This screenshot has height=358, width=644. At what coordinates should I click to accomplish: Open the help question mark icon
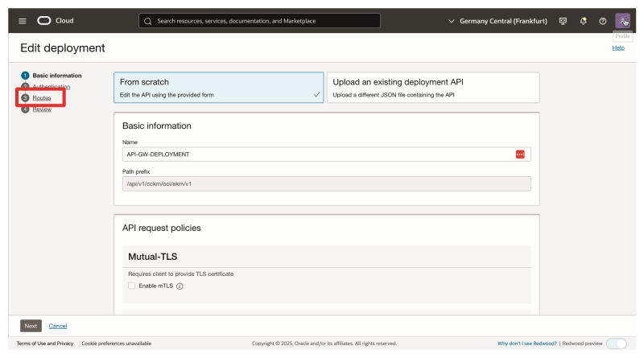coord(602,21)
